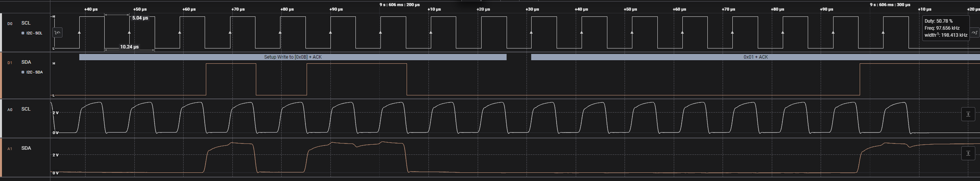The image size is (980, 181).
Task: Select the A1 SDA analog channel label
Action: (26, 148)
